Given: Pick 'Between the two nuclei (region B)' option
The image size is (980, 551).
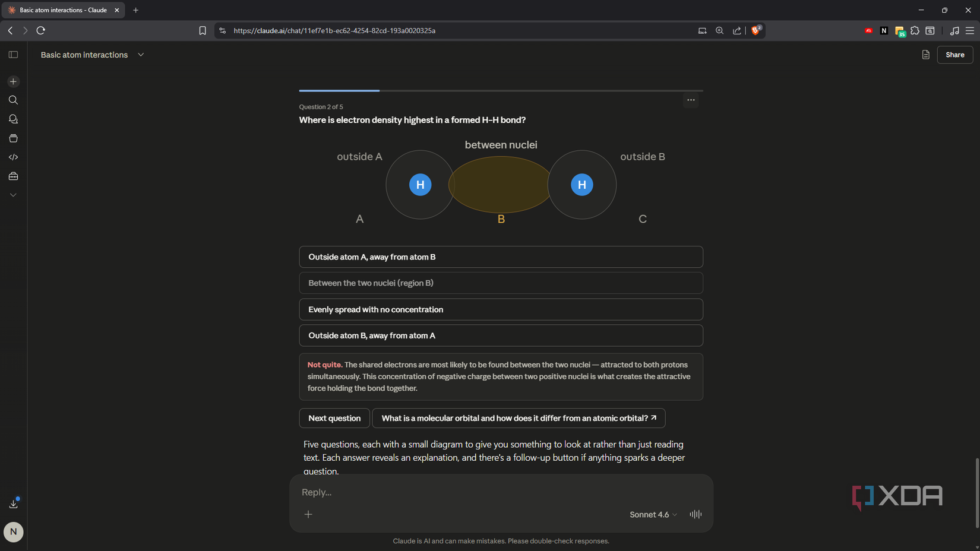Looking at the screenshot, I should point(501,283).
